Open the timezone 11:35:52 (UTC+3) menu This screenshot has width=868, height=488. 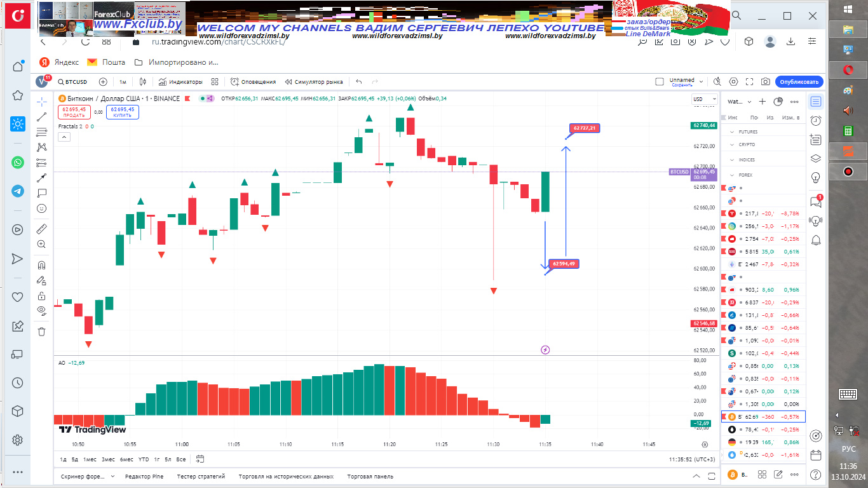692,459
